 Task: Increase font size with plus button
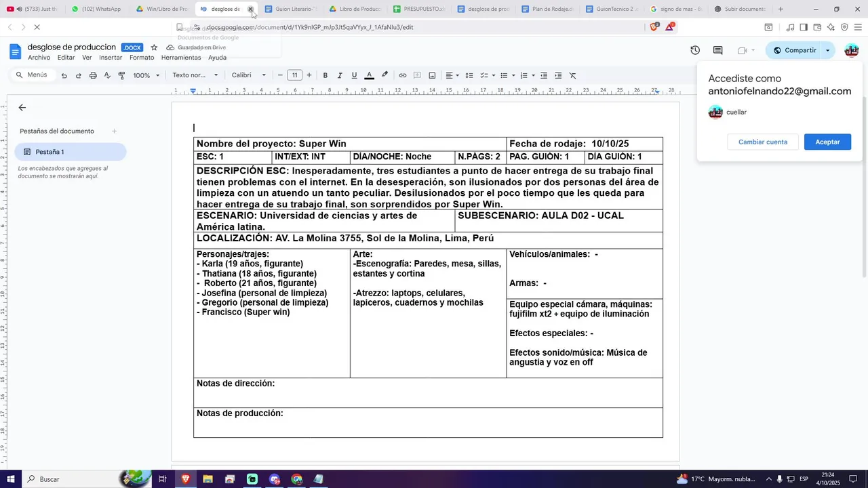coord(309,75)
